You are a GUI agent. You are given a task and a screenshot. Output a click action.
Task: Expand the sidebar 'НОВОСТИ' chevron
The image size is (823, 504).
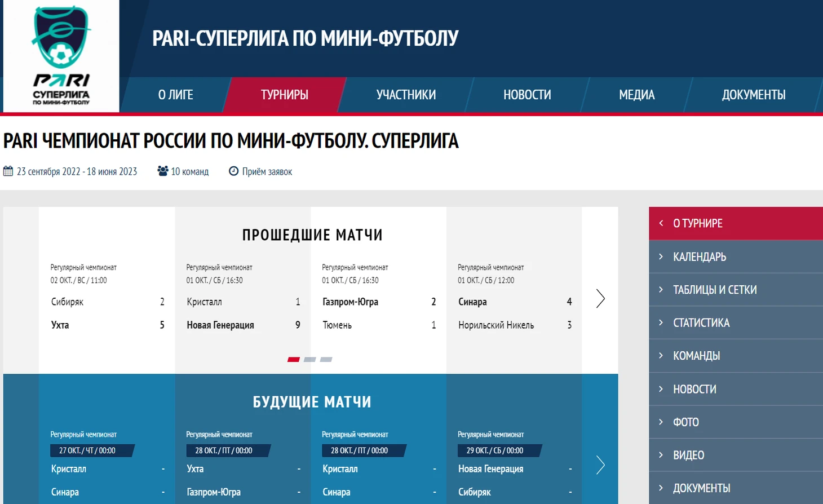pyautogui.click(x=661, y=388)
